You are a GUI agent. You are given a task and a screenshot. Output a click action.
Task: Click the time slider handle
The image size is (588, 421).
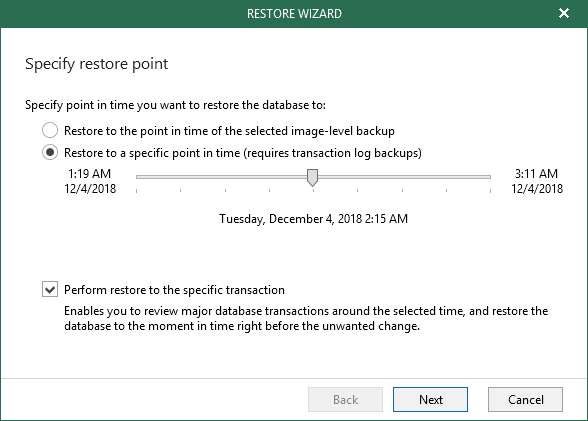312,177
